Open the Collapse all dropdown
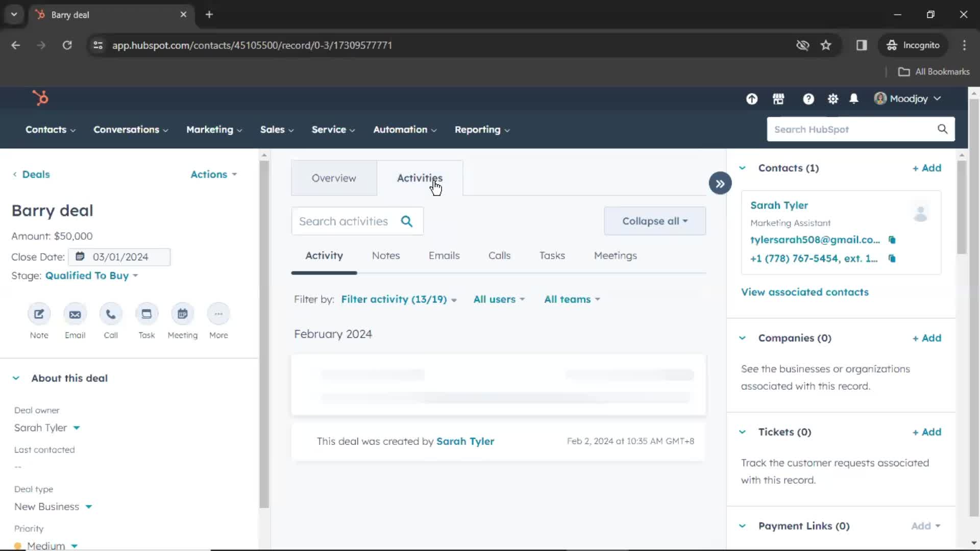The height and width of the screenshot is (551, 980). 655,221
